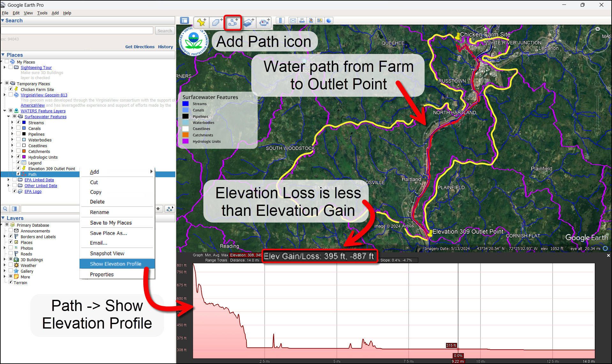Click the Add Polygon toolbar icon
The image size is (612, 364).
217,22
